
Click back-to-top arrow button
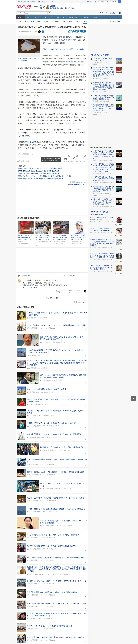click(133, 398)
